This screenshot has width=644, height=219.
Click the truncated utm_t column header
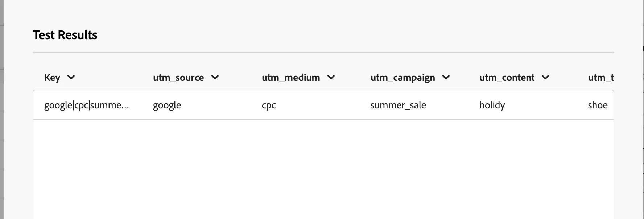pos(600,77)
